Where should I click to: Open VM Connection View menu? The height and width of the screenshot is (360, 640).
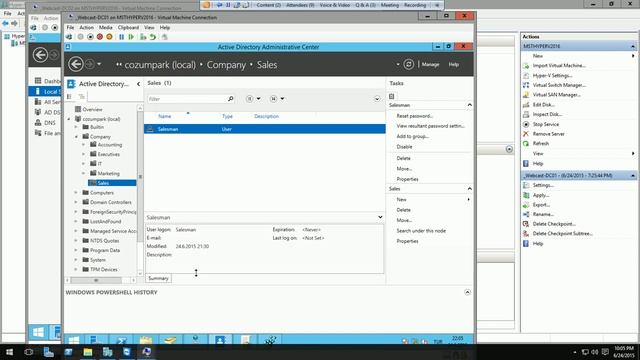tap(149, 27)
